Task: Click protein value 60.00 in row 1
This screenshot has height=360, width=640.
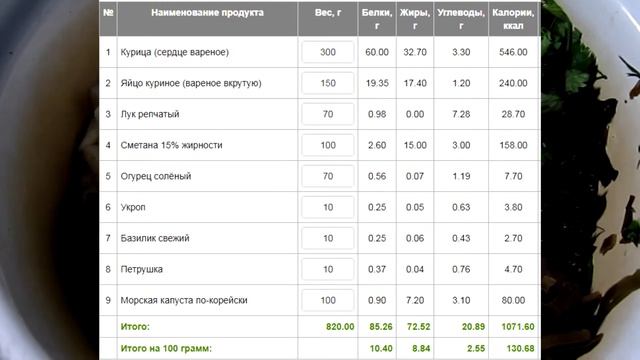Action: point(377,52)
